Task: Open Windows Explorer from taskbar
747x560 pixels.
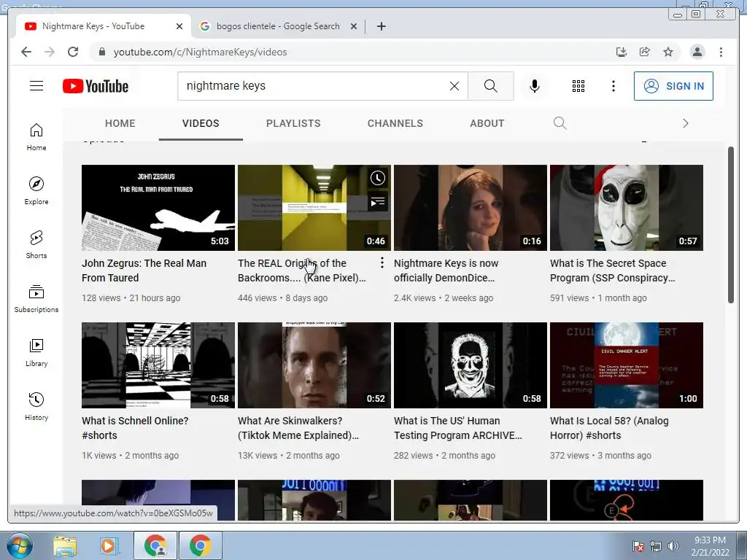Action: point(65,545)
